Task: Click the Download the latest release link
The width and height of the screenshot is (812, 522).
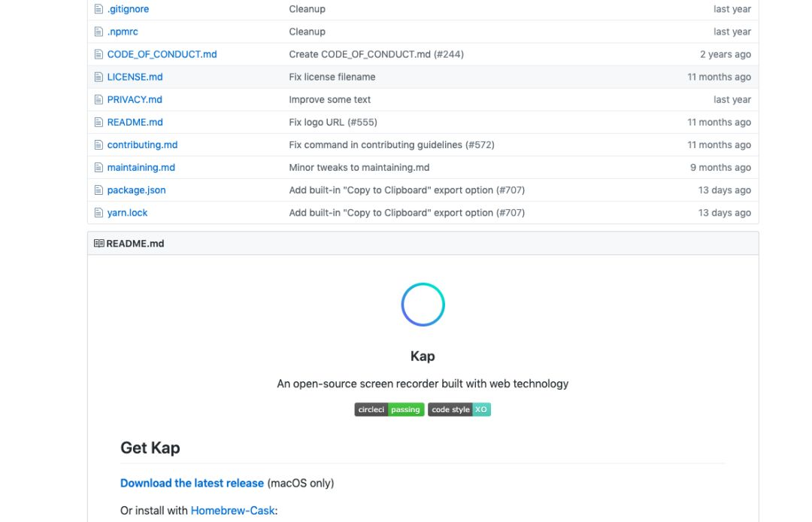Action: tap(192, 483)
